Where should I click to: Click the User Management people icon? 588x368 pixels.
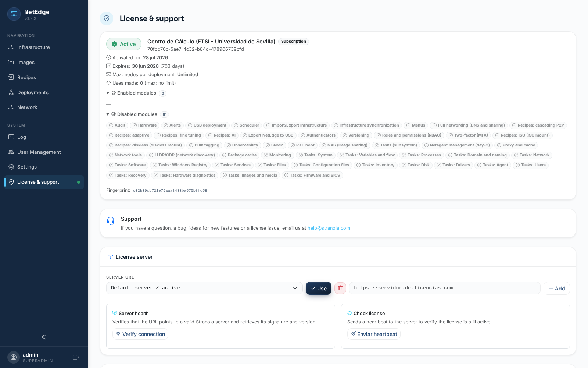pos(11,152)
